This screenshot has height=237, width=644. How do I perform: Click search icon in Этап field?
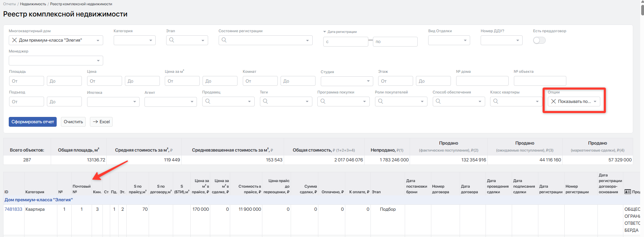coord(172,40)
